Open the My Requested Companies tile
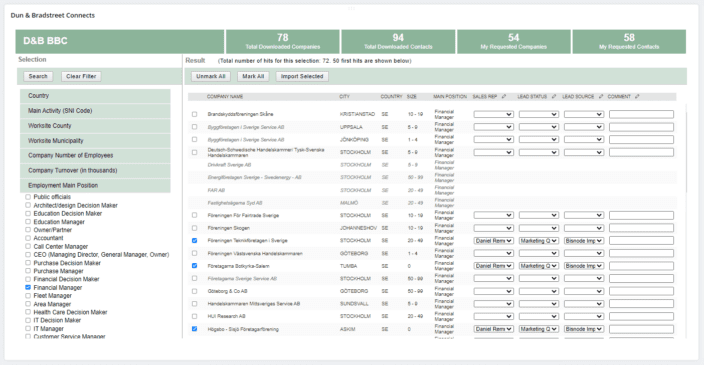 tap(514, 41)
